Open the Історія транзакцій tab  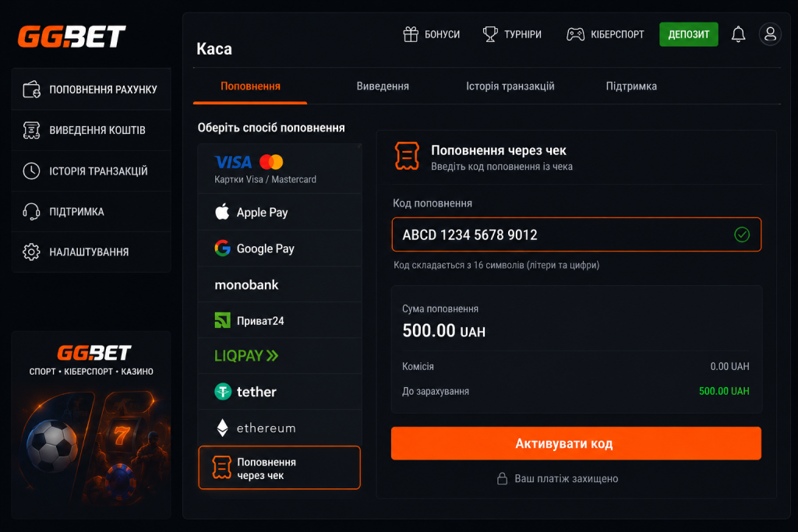[x=510, y=86]
